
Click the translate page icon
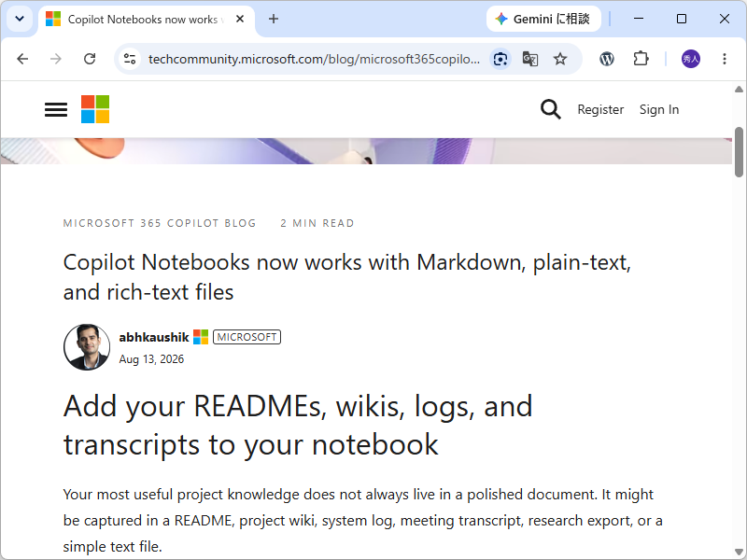pyautogui.click(x=530, y=59)
